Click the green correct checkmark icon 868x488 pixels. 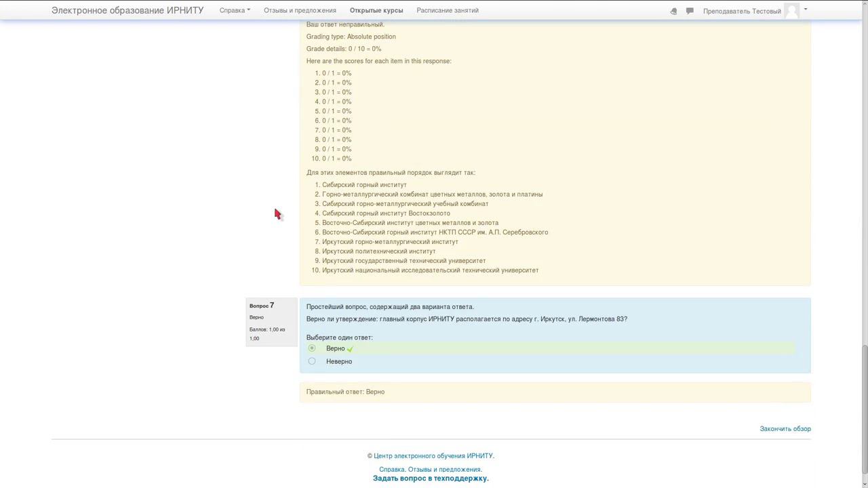350,348
